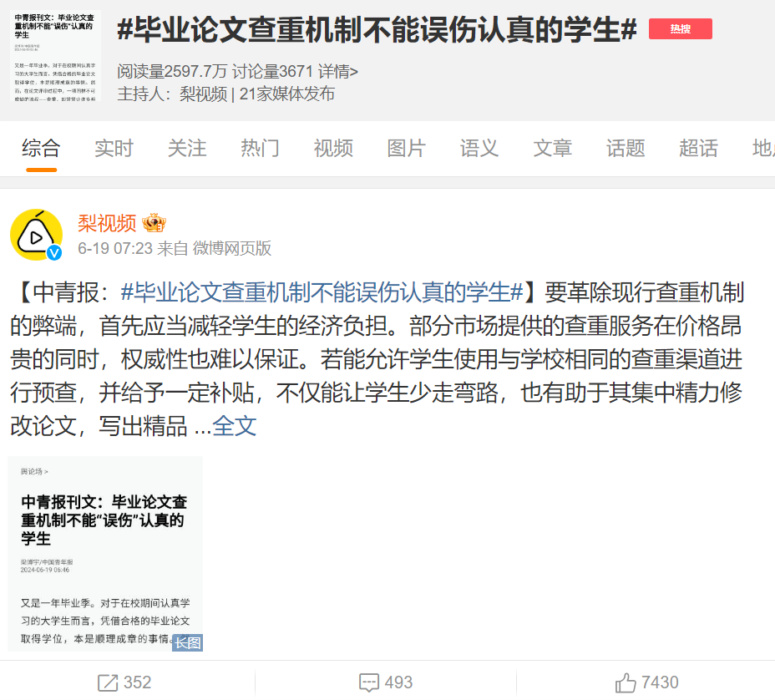Expand full post via 全文 link
This screenshot has width=775, height=700.
235,426
